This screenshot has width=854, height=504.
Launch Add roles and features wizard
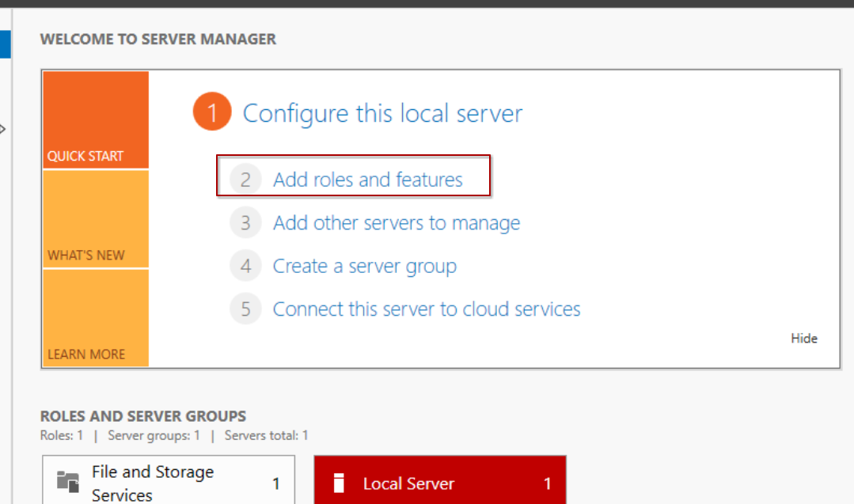coord(368,180)
